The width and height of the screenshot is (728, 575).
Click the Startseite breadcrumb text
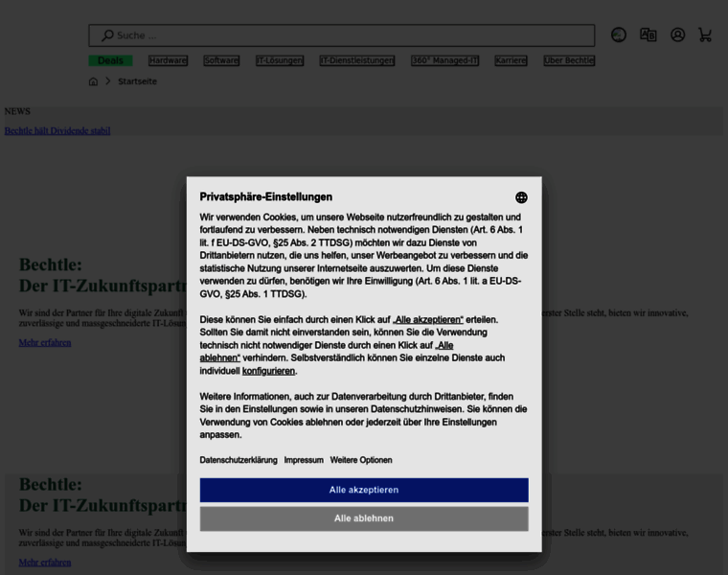[137, 81]
